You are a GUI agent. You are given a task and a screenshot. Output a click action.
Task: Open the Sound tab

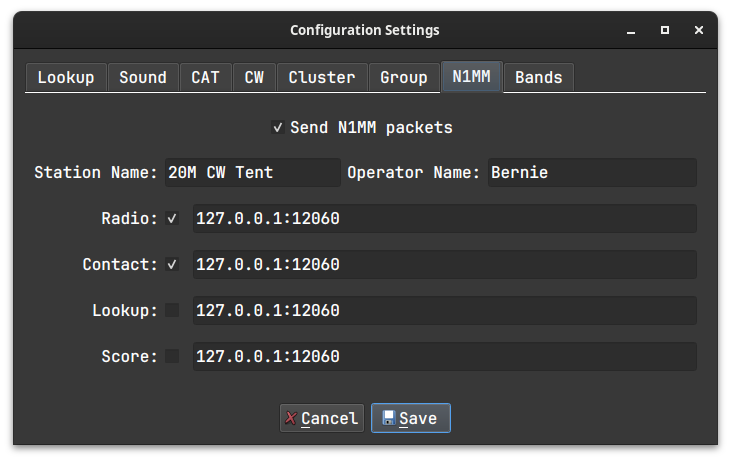pos(143,77)
